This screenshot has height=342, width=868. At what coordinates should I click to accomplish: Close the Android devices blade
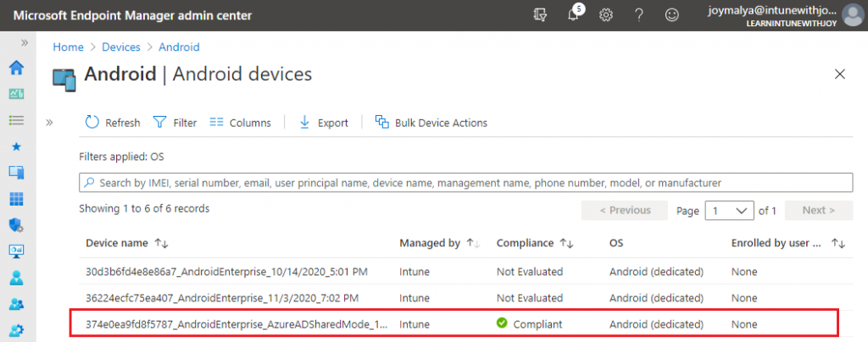pyautogui.click(x=840, y=74)
